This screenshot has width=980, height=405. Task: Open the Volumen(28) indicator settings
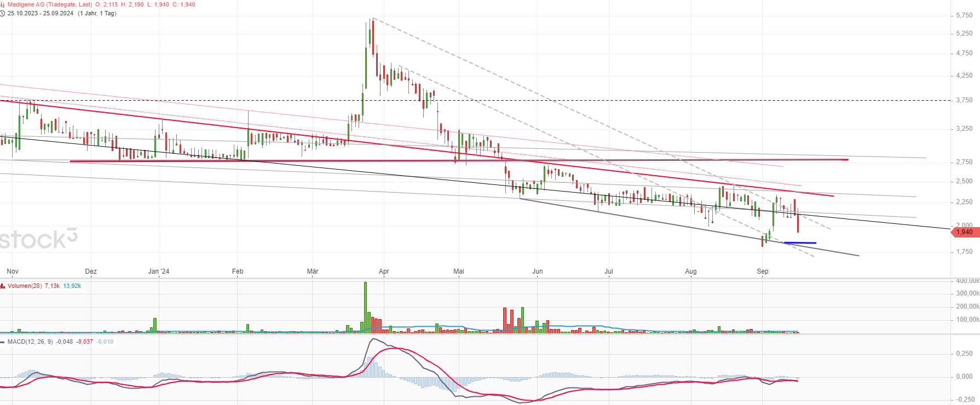[25, 286]
